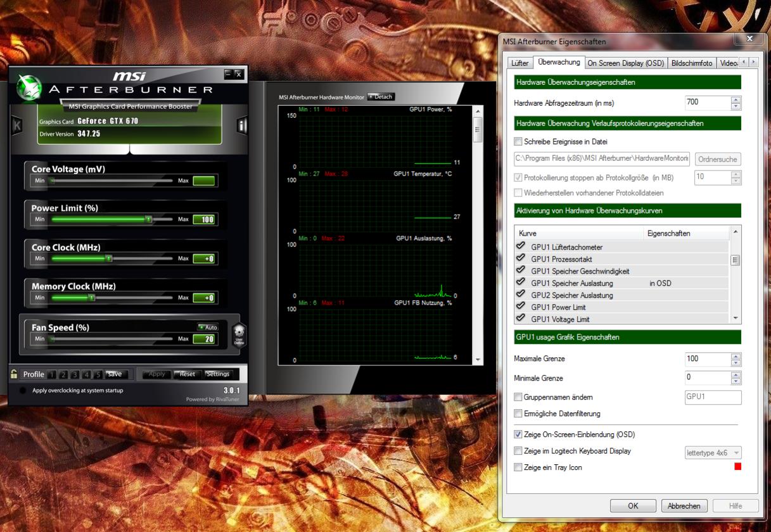Click the Core Clock slider handle
The width and height of the screenshot is (771, 532).
coord(108,258)
